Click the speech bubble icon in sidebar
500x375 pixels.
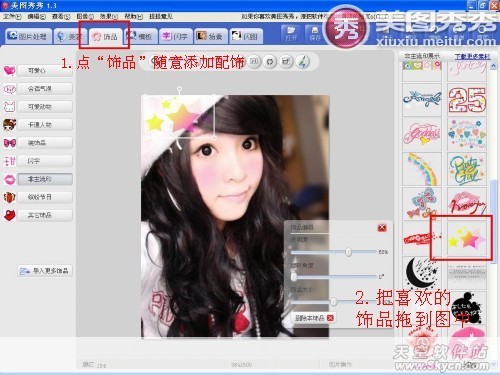coord(10,89)
